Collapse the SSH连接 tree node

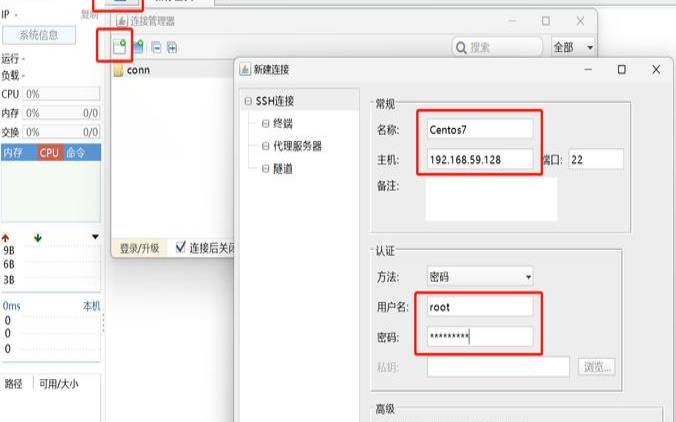pos(247,101)
